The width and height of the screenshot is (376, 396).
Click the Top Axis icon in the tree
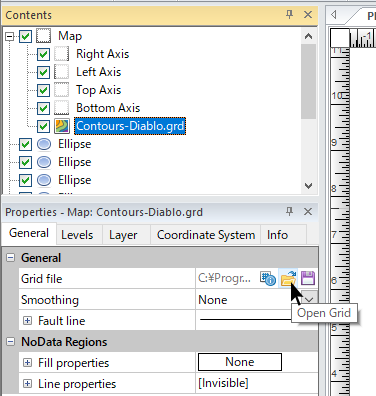click(62, 90)
